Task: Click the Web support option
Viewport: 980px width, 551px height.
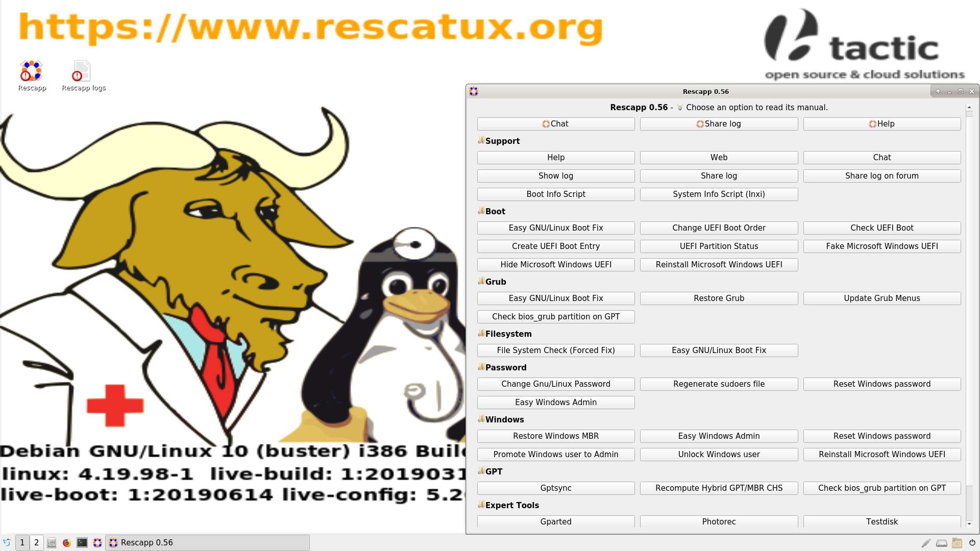Action: point(719,157)
